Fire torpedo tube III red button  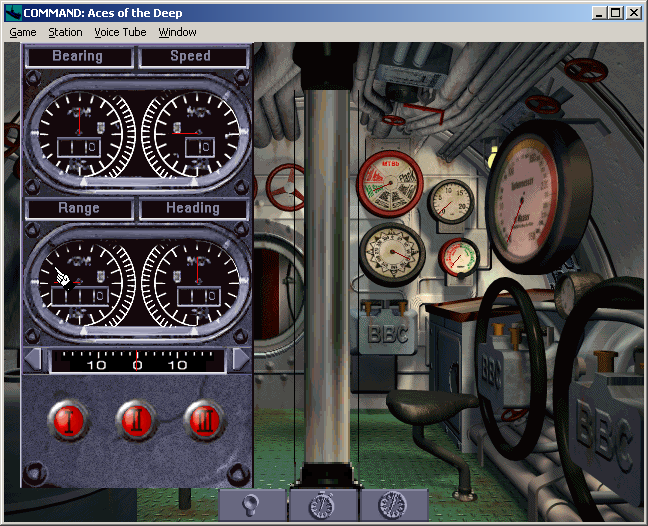[x=204, y=421]
